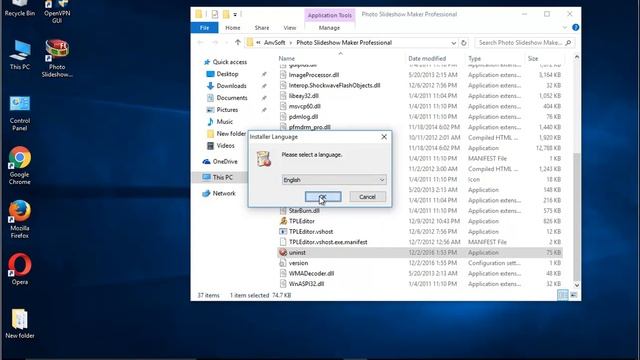Click the Search Photo Slideshow Maker box

(x=525, y=42)
